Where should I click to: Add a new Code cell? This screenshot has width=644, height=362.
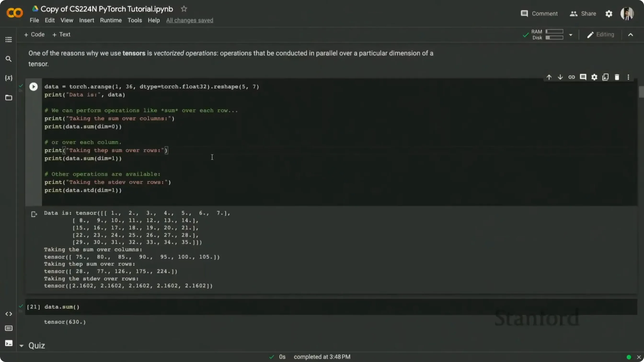click(34, 34)
